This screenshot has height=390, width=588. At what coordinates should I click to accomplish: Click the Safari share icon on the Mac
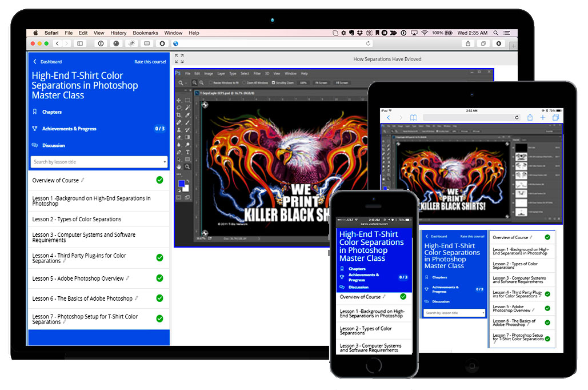[468, 43]
